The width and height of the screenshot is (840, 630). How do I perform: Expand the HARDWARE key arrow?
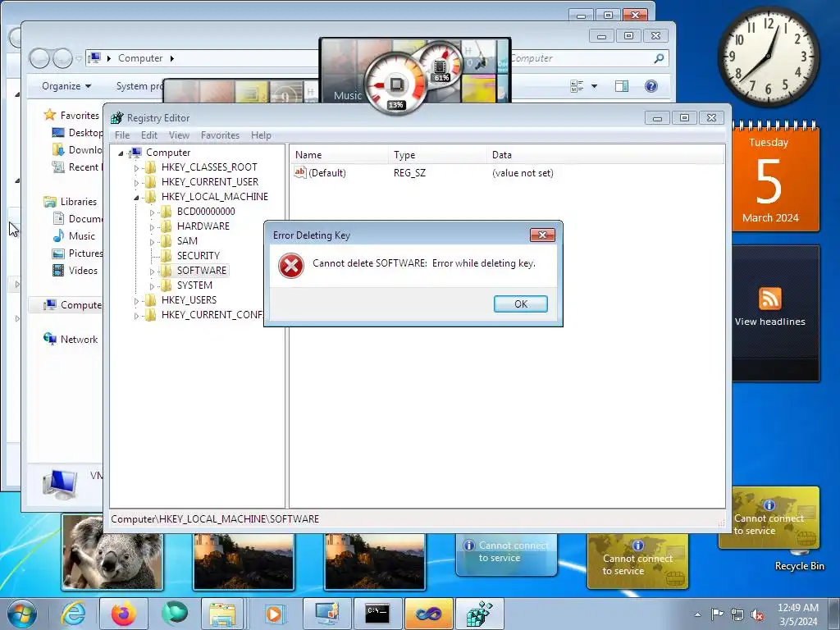click(152, 227)
